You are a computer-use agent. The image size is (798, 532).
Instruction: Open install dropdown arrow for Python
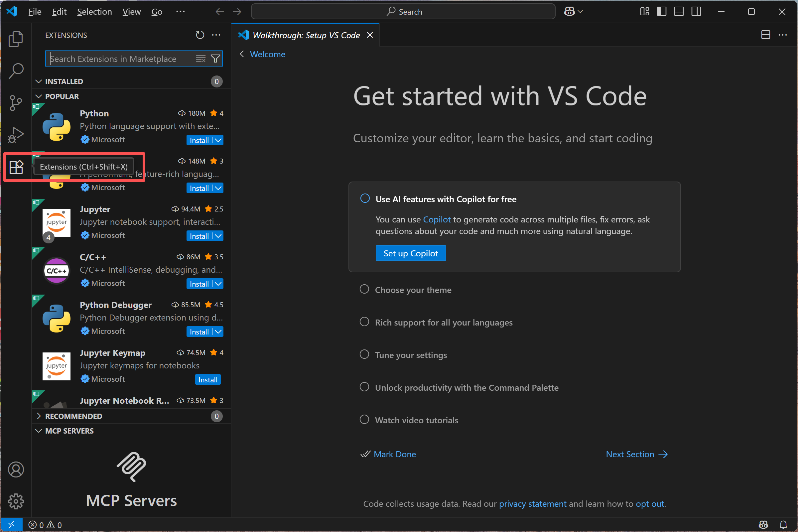pos(218,140)
